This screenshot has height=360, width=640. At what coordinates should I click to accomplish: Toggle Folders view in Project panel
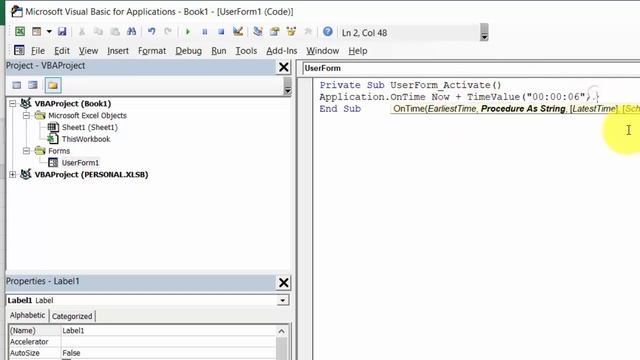[53, 85]
